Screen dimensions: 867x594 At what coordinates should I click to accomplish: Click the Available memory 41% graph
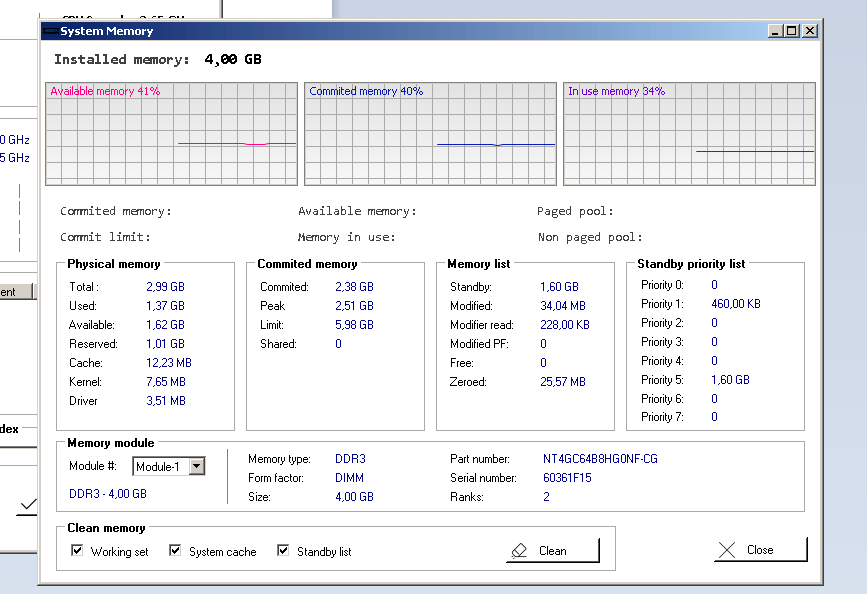171,134
